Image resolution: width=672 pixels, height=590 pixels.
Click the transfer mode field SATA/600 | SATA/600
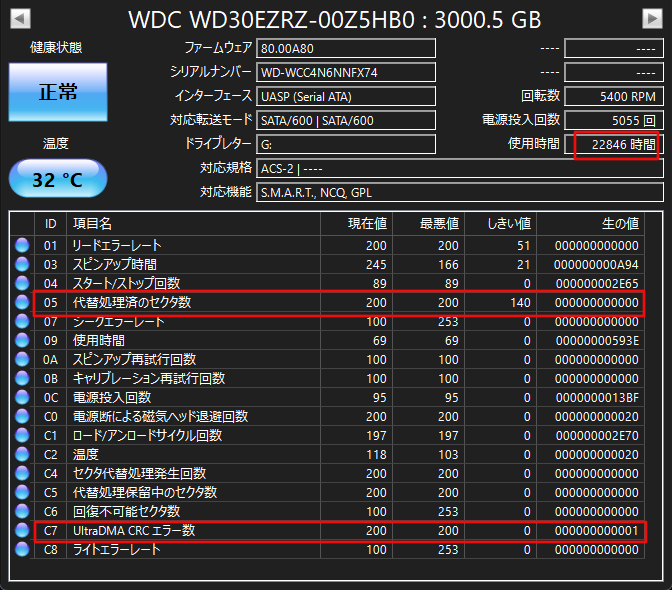pos(346,120)
